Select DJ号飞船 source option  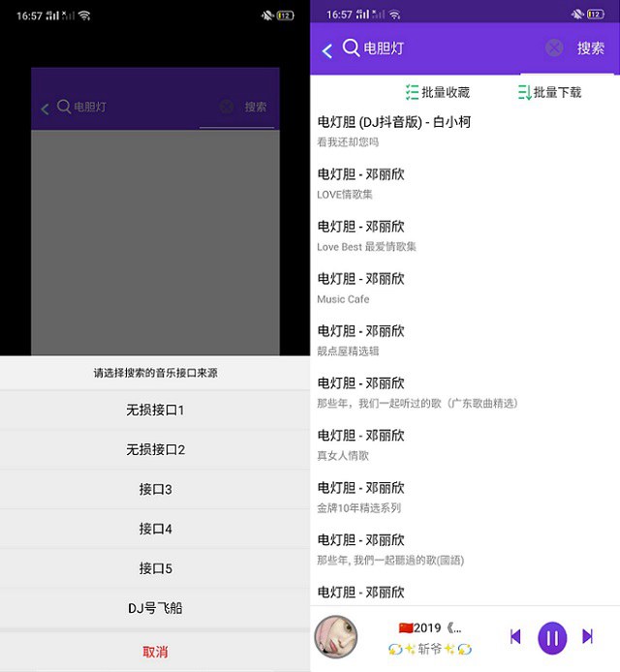155,608
